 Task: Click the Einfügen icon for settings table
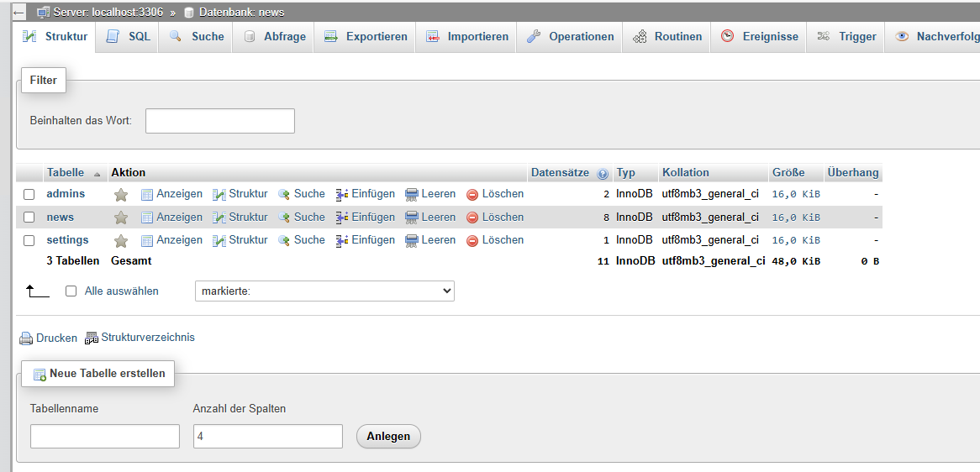(342, 240)
